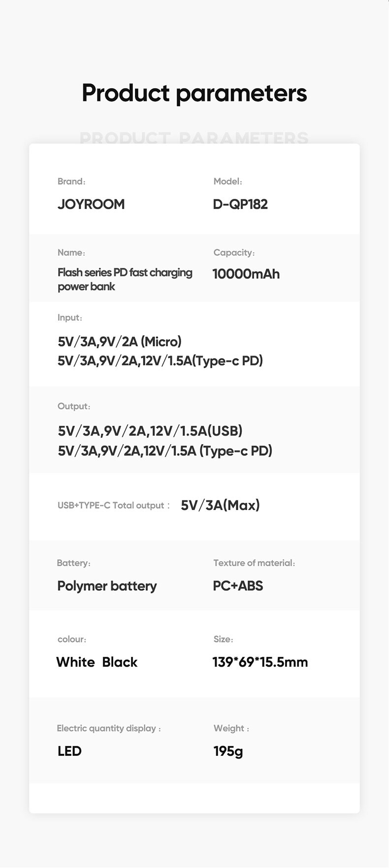389x868 pixels.
Task: Click the D-QP182 model number
Action: (240, 204)
